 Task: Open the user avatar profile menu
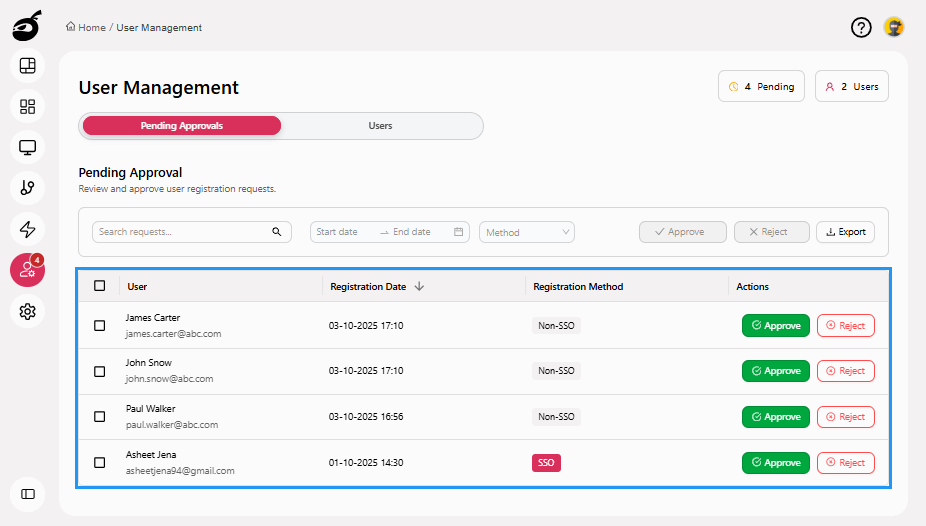pos(894,27)
